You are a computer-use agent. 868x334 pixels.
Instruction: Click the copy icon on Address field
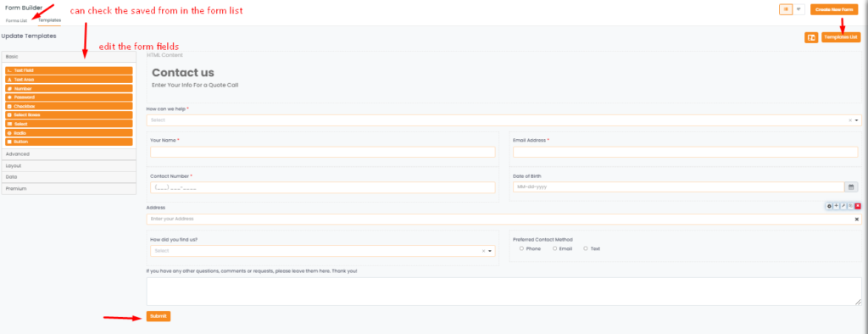[851, 206]
